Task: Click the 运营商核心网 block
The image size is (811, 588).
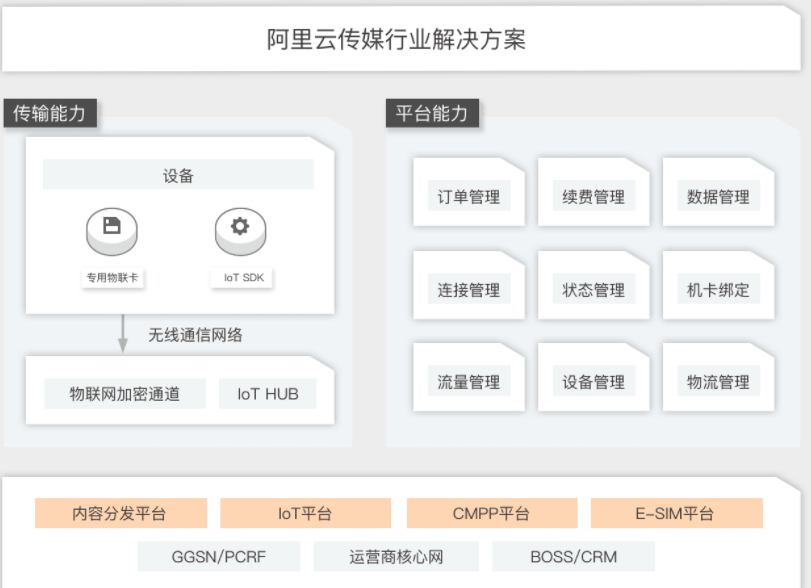Action: click(396, 556)
